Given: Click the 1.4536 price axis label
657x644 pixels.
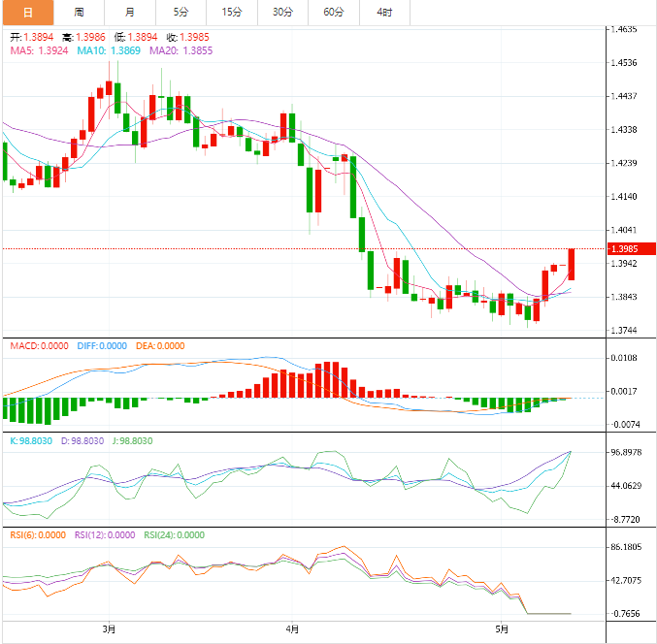Looking at the screenshot, I should [624, 63].
